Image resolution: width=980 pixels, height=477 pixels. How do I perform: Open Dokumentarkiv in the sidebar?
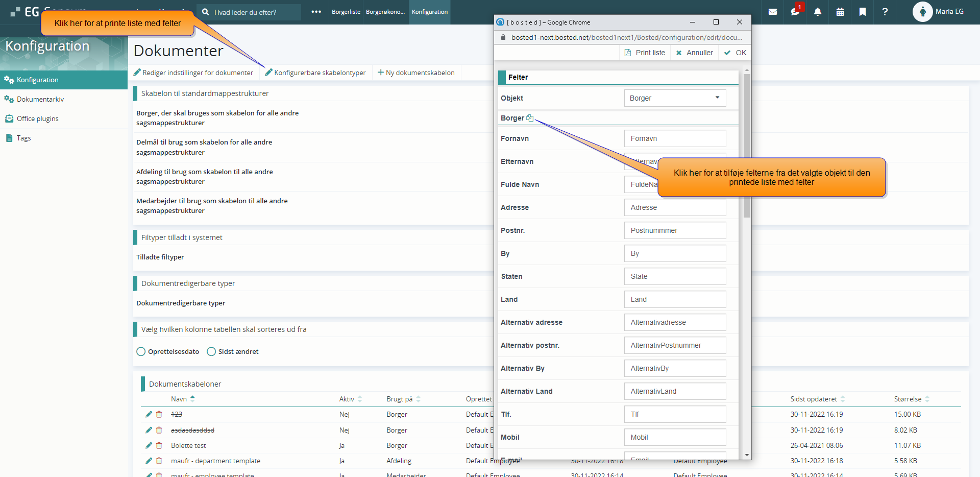(64, 99)
